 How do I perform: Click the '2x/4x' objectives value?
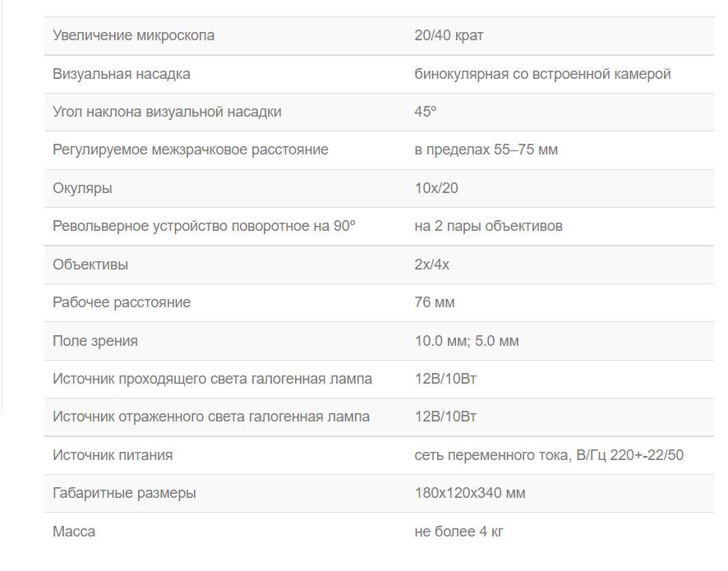point(432,265)
